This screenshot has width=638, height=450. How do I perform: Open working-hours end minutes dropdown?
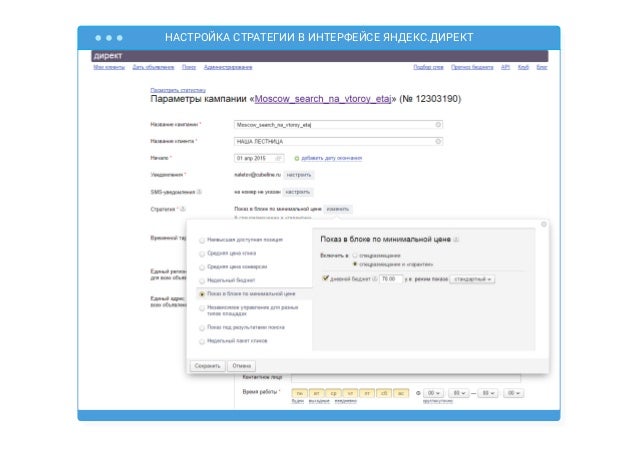[513, 393]
